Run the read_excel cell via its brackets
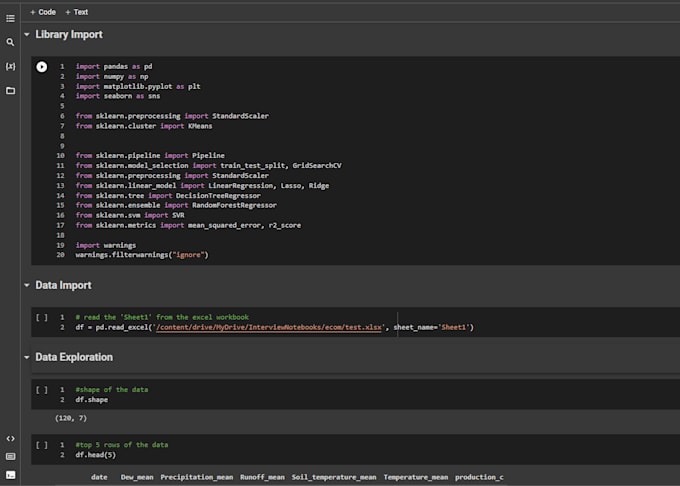Screen dimensions: 680x486 (x=42, y=318)
